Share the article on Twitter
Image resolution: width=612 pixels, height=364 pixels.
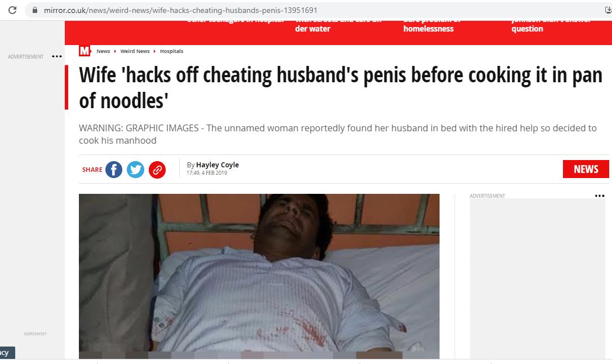[x=135, y=170]
